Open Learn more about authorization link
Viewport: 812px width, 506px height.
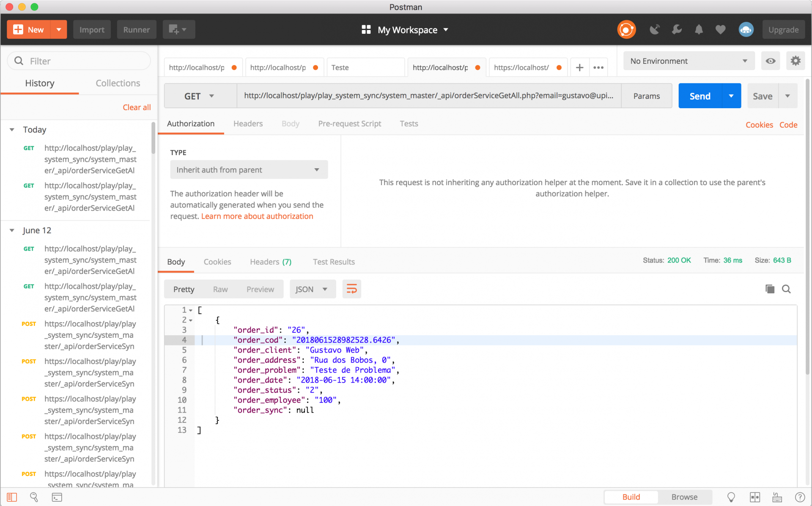(257, 216)
